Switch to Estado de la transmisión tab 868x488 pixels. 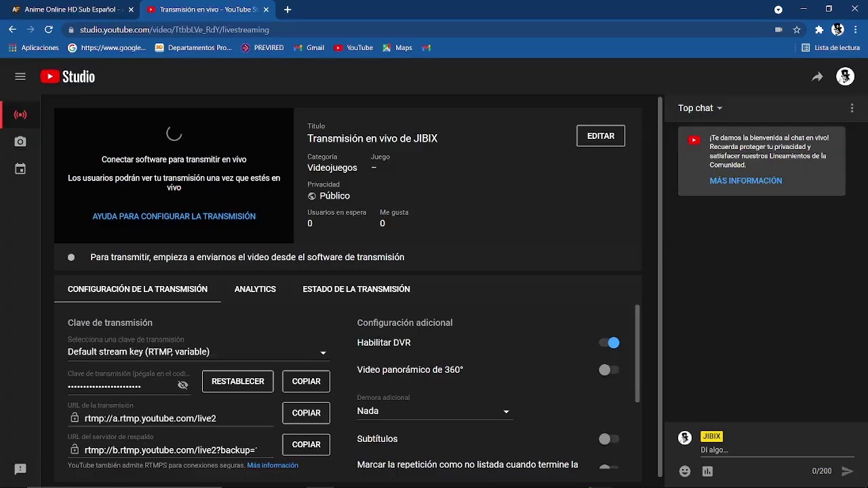click(x=356, y=289)
